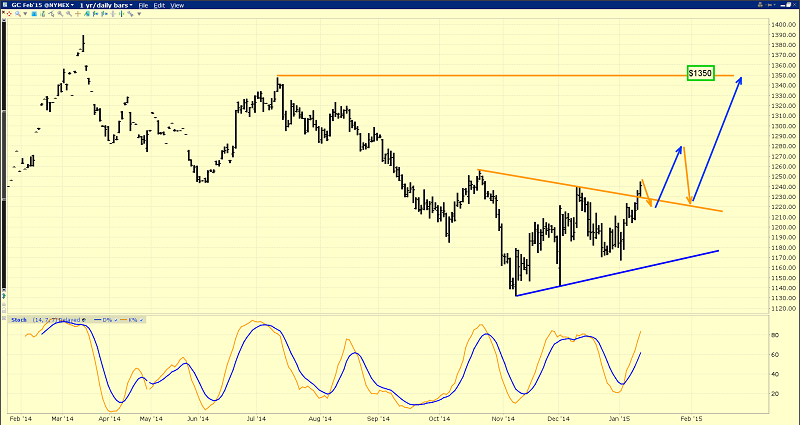Click gray magnifier left of orange plus icon
Viewport: 800px width, 425px height.
pos(68,14)
